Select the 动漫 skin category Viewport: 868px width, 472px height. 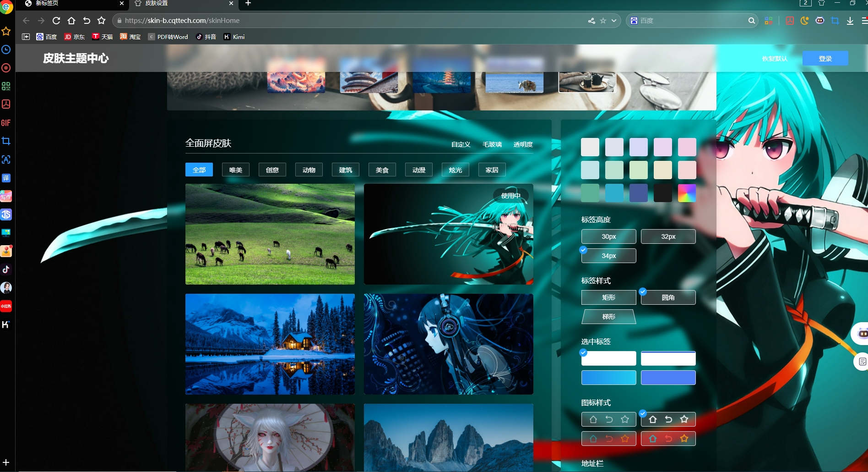[x=418, y=170]
